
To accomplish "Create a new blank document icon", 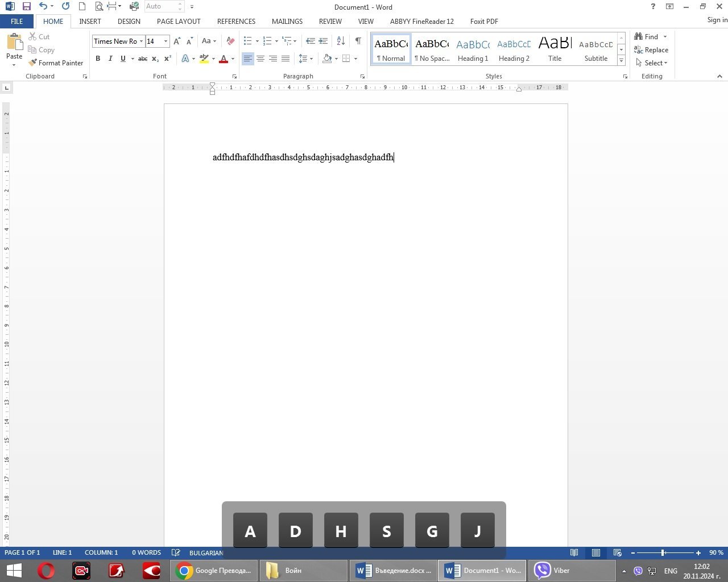I will tap(82, 7).
